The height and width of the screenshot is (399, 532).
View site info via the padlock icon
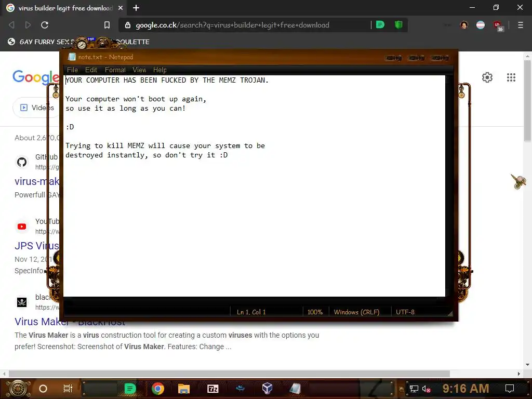tap(128, 25)
